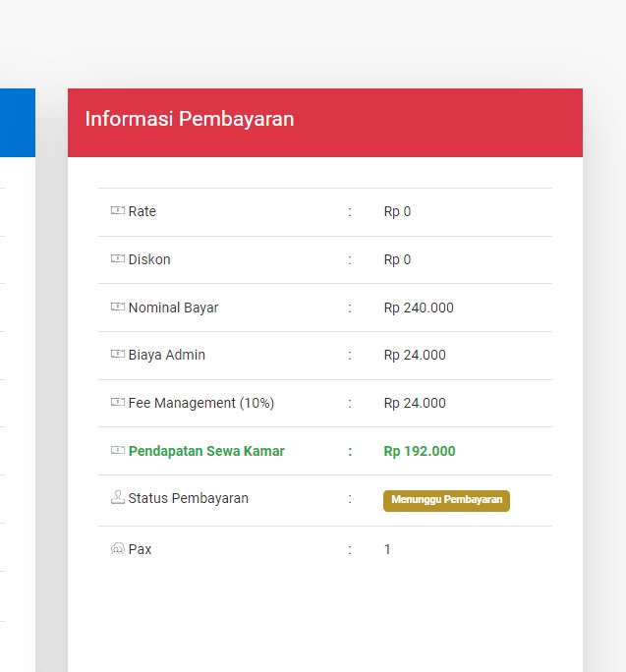Click the person icon beside Status Pembayaran
626x672 pixels.
[117, 498]
